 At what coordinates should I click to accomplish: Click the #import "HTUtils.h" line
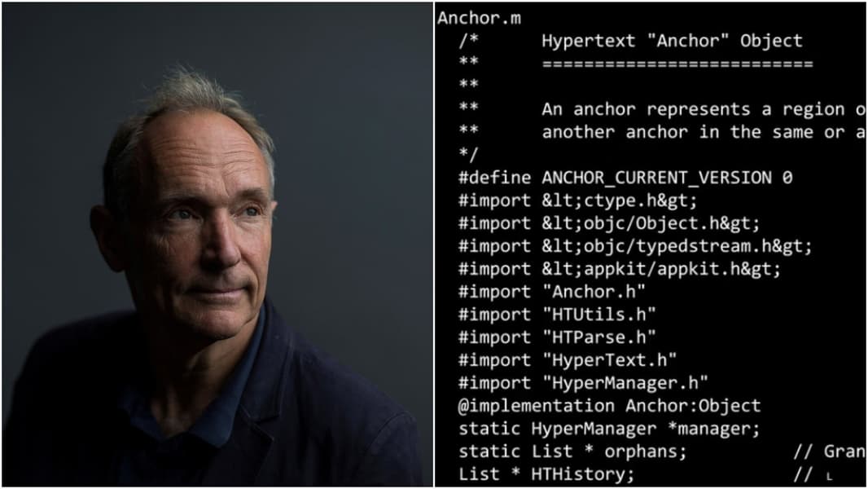pyautogui.click(x=557, y=315)
